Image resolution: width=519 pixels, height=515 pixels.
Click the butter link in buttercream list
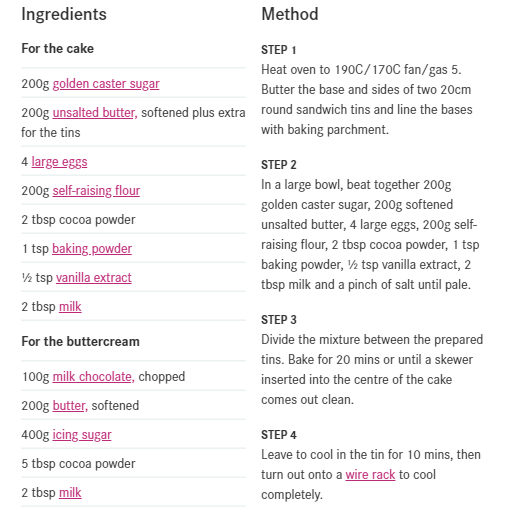click(x=70, y=406)
